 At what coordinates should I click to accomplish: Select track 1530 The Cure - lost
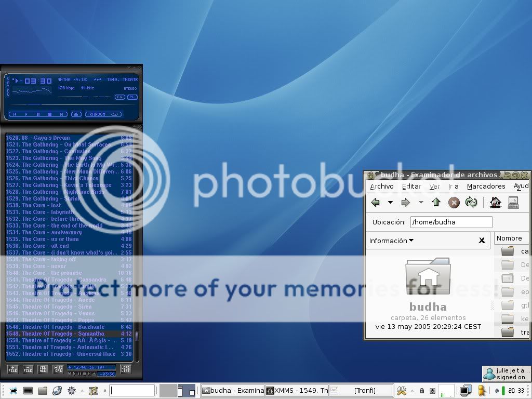click(69, 205)
